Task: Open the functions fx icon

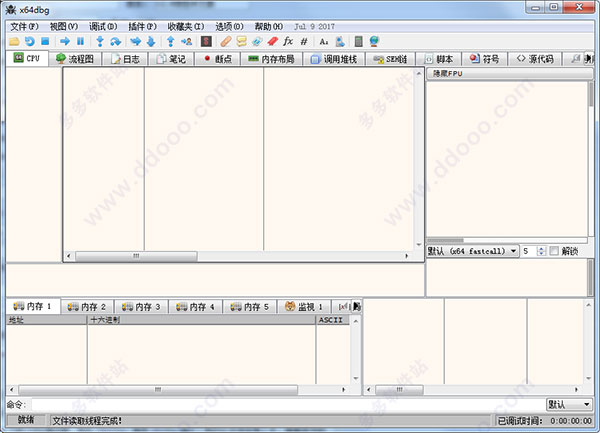Action: (288, 41)
